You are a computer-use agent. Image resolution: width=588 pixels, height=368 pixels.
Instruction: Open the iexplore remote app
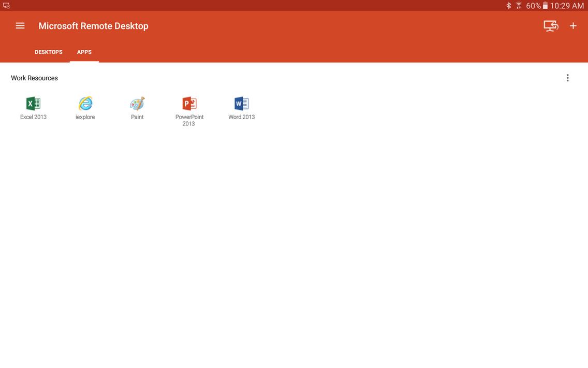click(x=85, y=103)
